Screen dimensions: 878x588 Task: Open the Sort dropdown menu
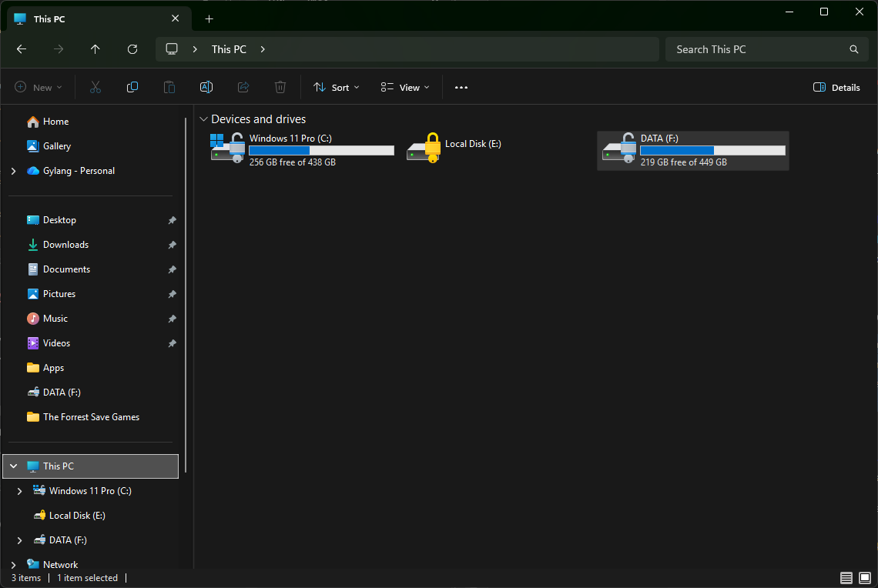[x=337, y=88]
